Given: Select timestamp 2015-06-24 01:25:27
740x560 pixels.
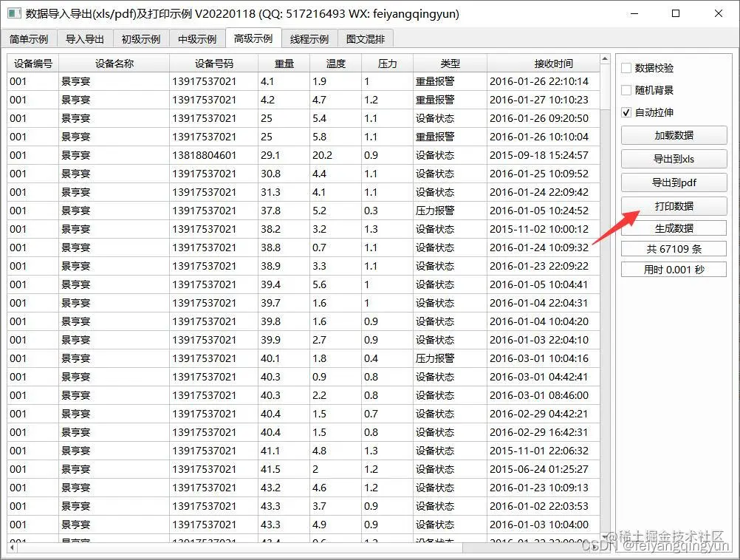Looking at the screenshot, I should pyautogui.click(x=544, y=469).
